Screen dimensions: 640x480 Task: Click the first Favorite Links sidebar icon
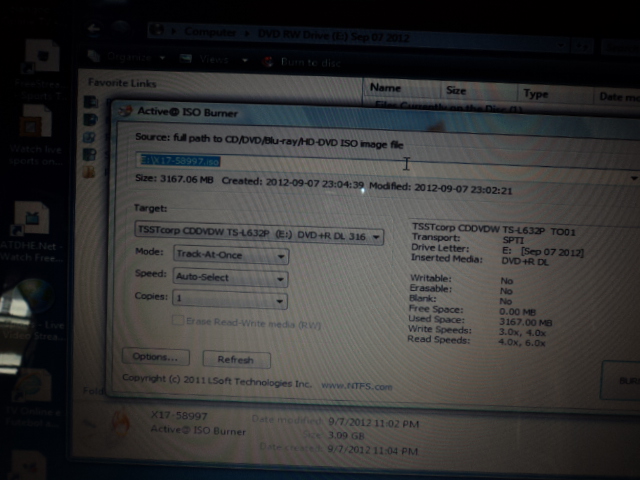[91, 102]
